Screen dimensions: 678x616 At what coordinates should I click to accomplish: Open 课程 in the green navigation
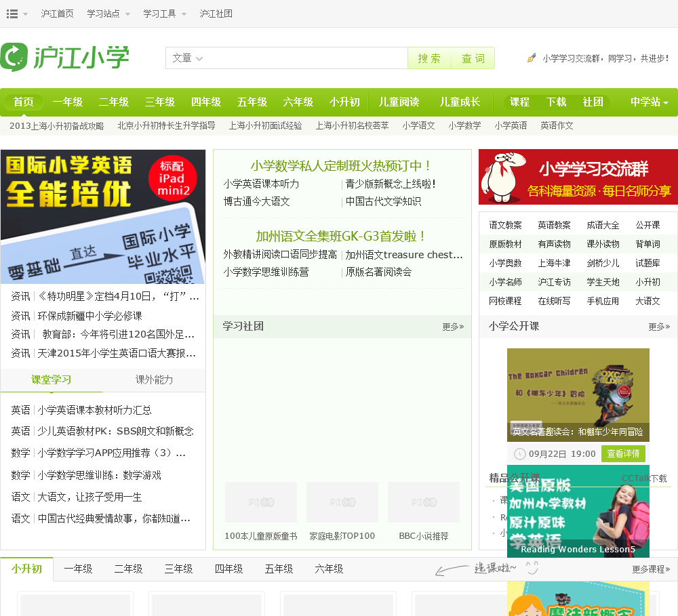519,102
